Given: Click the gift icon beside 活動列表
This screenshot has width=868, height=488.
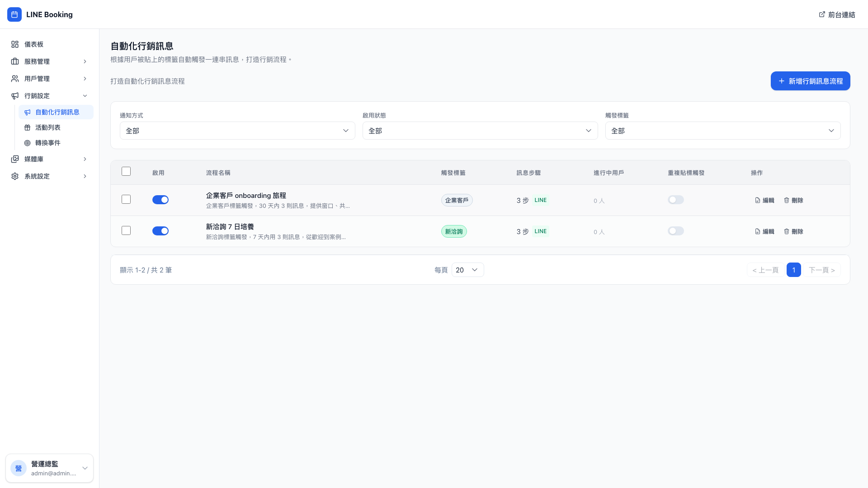Looking at the screenshot, I should click(x=28, y=127).
